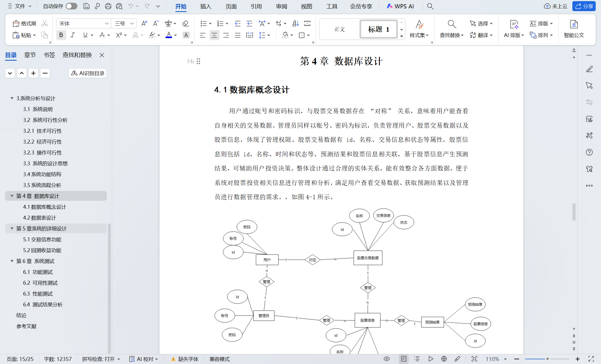Open the borders dropdown arrow
Image resolution: width=601 pixels, height=364 pixels.
point(309,35)
